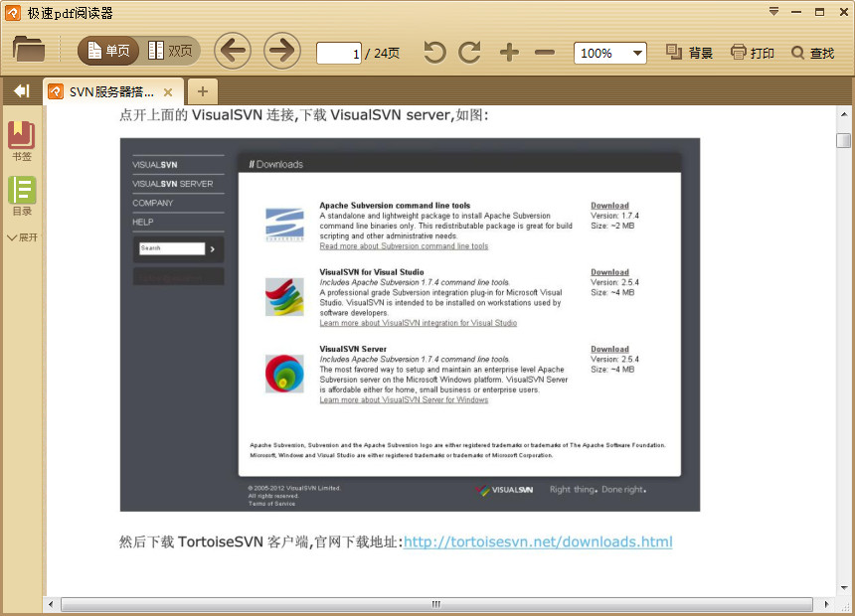The width and height of the screenshot is (855, 616).
Task: Open the find (查找) tool
Action: [x=813, y=53]
